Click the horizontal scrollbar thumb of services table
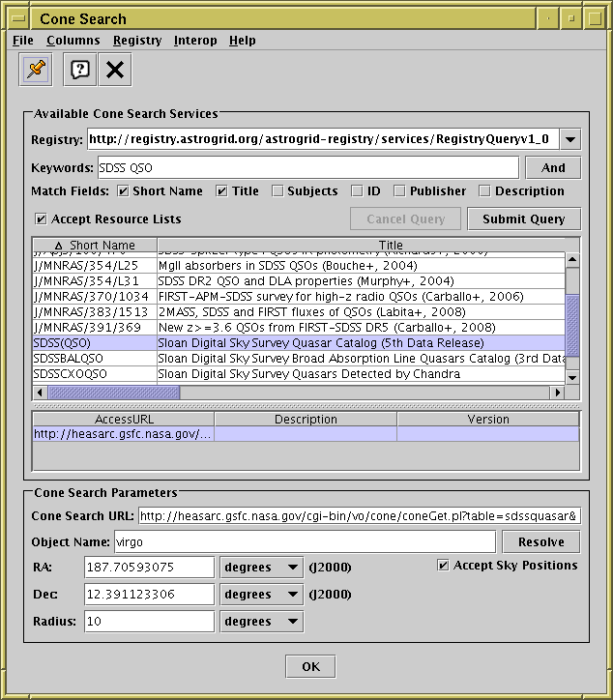This screenshot has height=700, width=613. [x=114, y=393]
